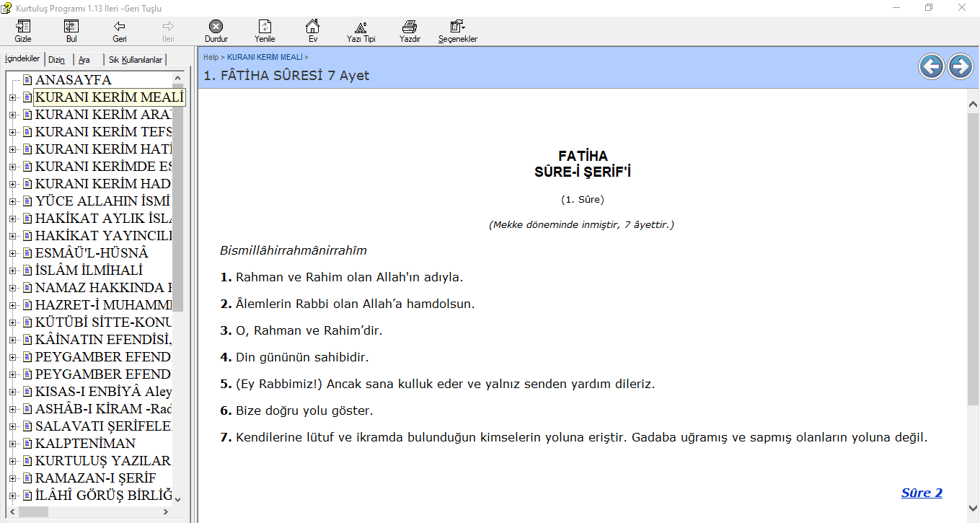Click the Gizle (Hide) toolbar icon
This screenshot has width=980, height=523.
[23, 30]
